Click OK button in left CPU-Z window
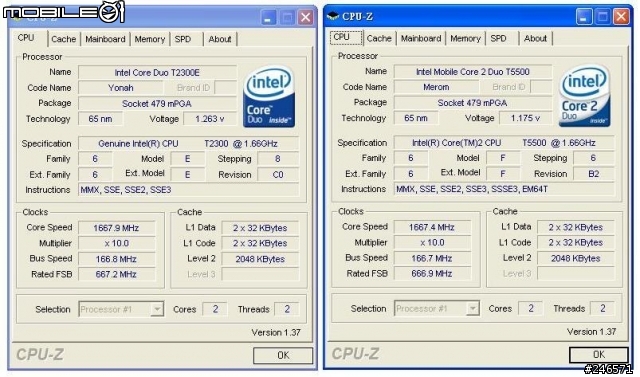The width and height of the screenshot is (640, 377). [283, 355]
